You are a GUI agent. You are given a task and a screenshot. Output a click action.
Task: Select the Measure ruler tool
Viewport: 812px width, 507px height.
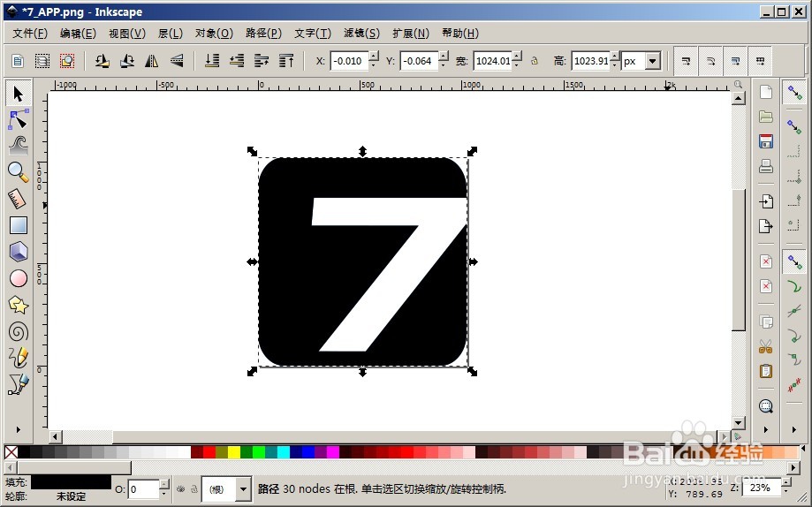(19, 199)
